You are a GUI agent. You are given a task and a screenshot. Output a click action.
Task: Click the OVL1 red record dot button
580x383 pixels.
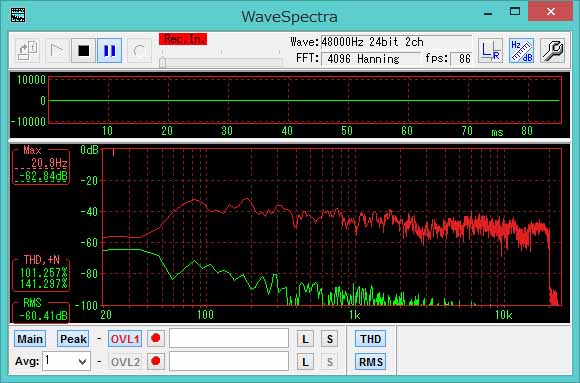156,339
